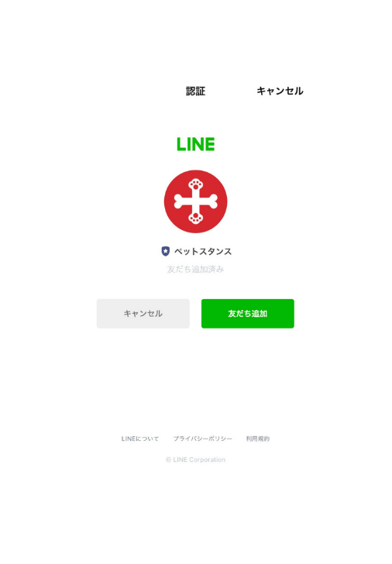Click the letter E in the LINE logo
The height and width of the screenshot is (564, 392).
(210, 144)
